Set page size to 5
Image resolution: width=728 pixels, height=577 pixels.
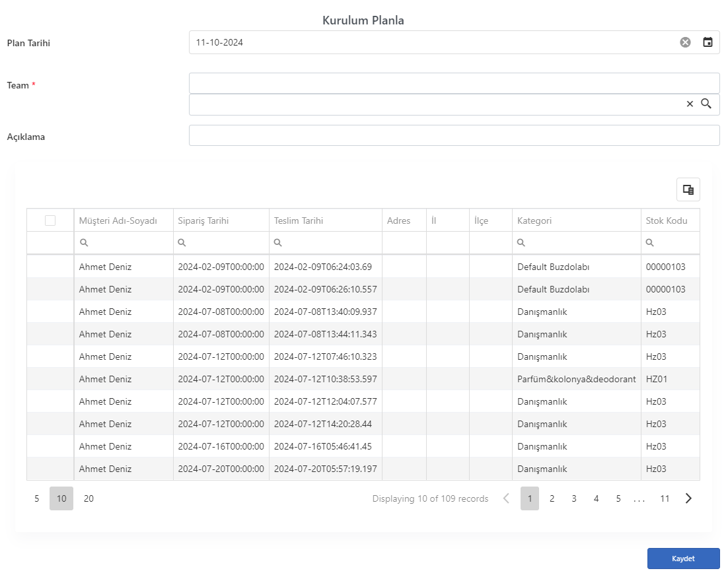click(37, 498)
